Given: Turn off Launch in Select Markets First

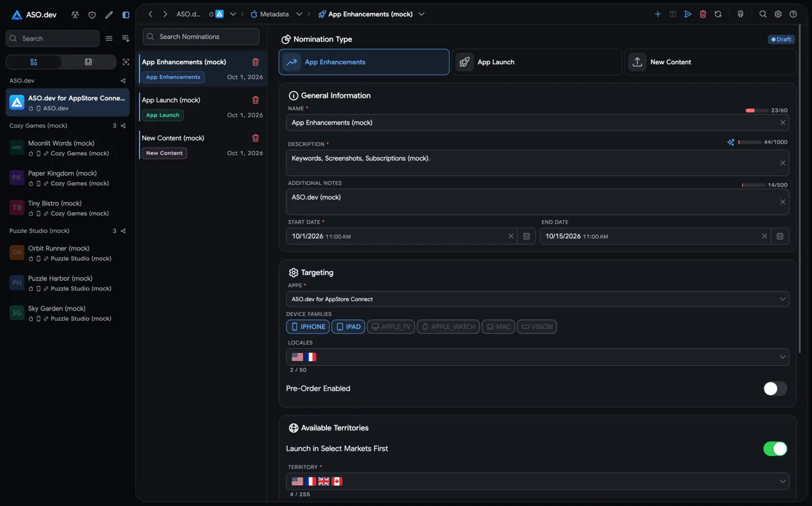Looking at the screenshot, I should 775,449.
